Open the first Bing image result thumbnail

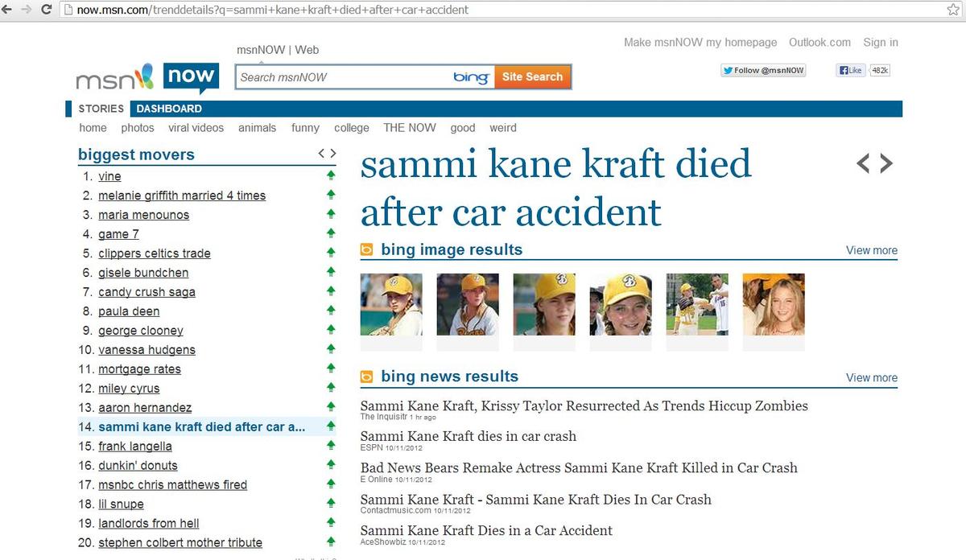391,305
